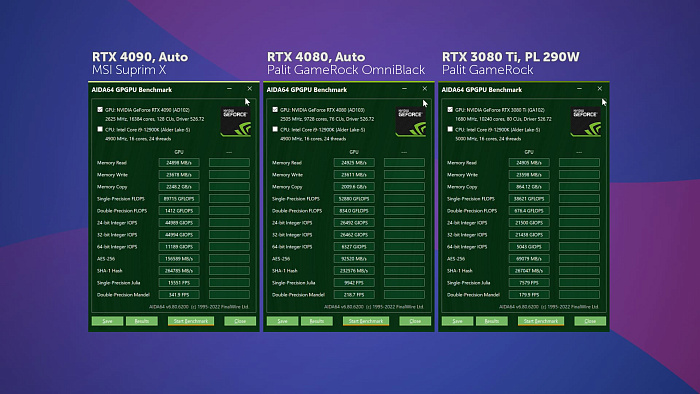Close the RTX 4080 benchmark window via X
This screenshot has width=700, height=394.
(x=425, y=89)
